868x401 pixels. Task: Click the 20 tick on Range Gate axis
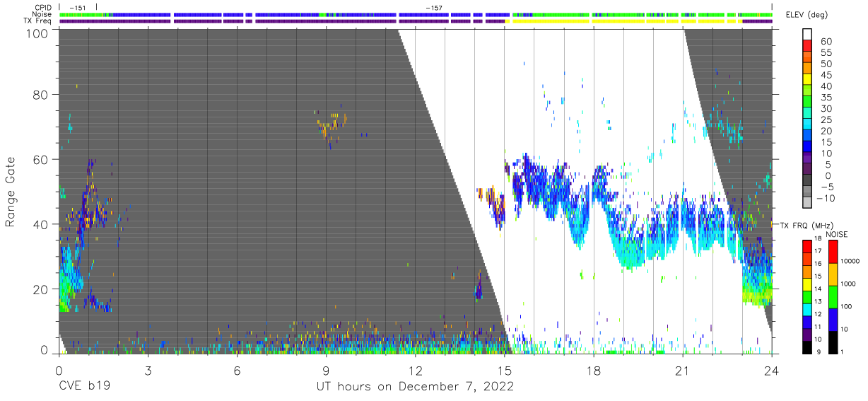tap(41, 289)
